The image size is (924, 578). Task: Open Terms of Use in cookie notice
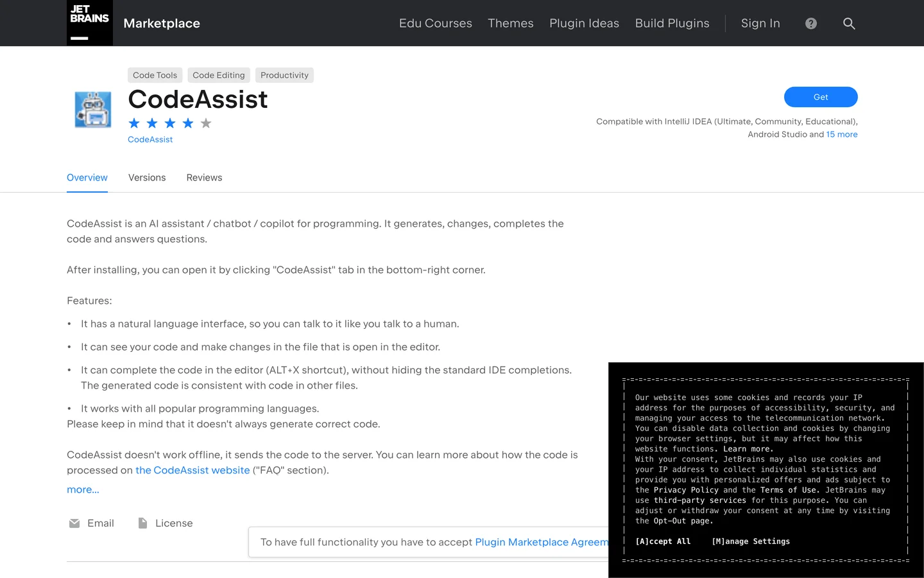tap(790, 490)
